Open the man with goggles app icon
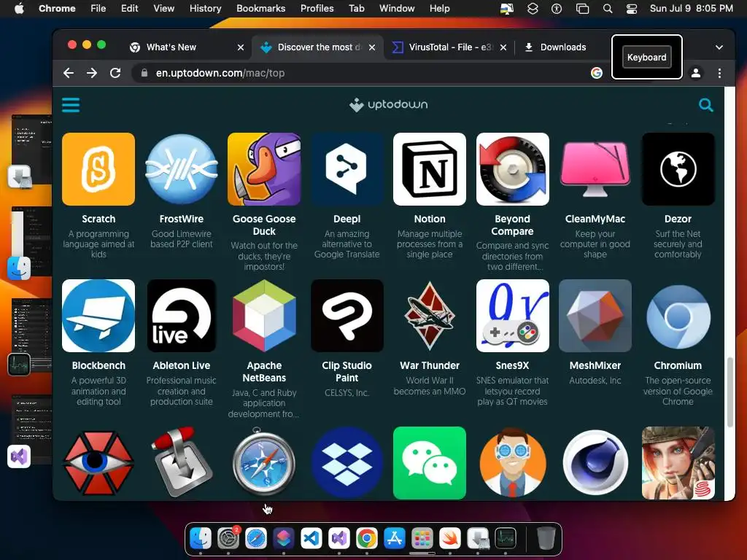This screenshot has width=747, height=560. click(x=513, y=463)
